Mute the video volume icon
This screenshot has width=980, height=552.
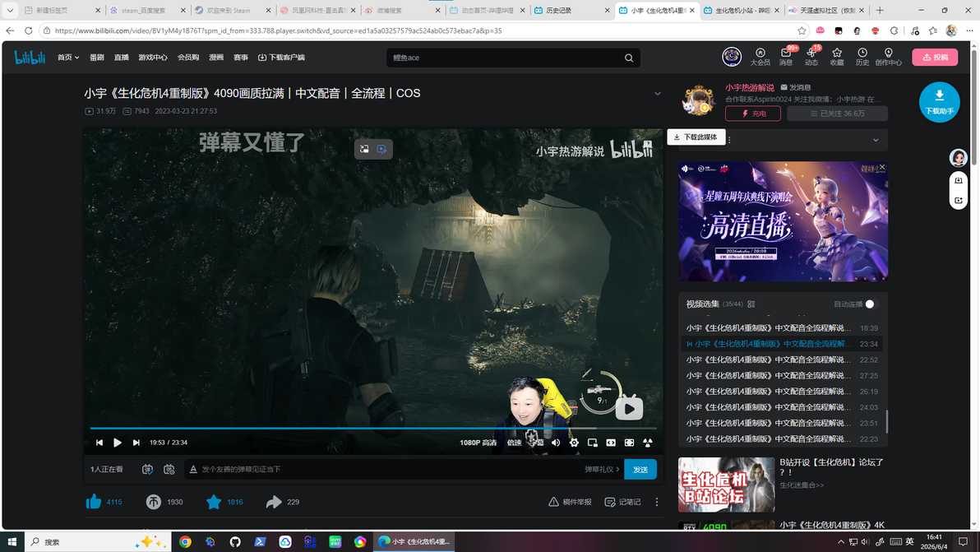(x=556, y=443)
